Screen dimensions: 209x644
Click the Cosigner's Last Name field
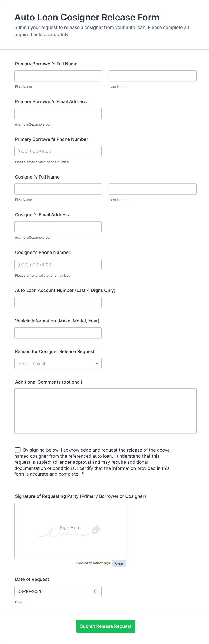pyautogui.click(x=153, y=189)
